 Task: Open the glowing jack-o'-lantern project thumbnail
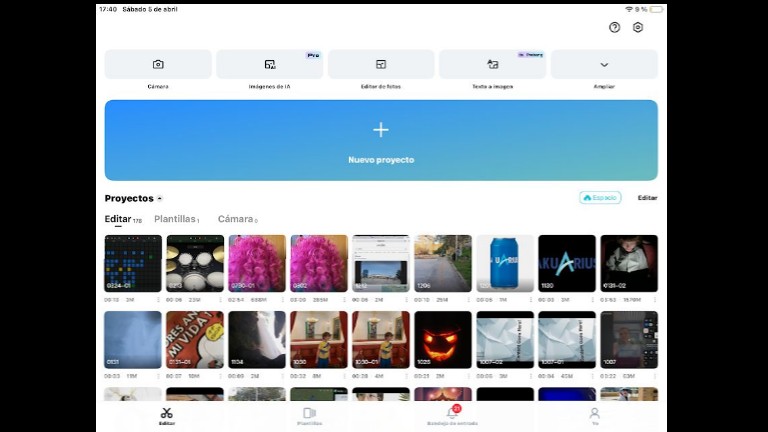click(443, 340)
